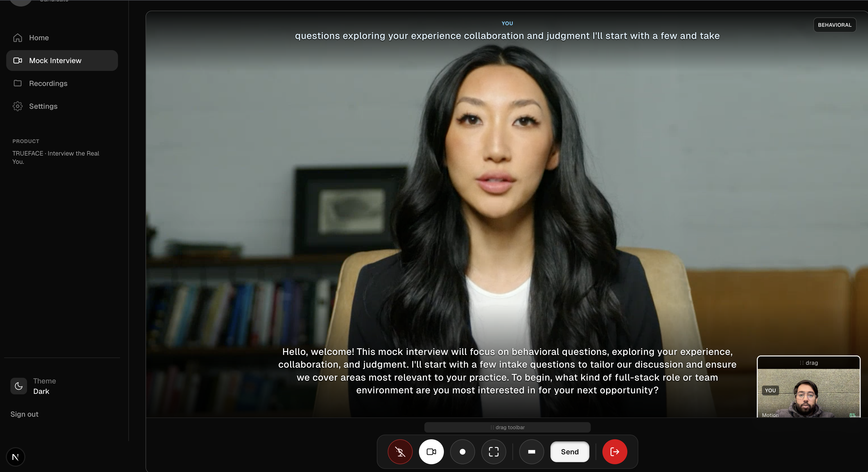This screenshot has height=472, width=868.
Task: Unmute the microphone in the toolbar
Action: click(x=400, y=451)
